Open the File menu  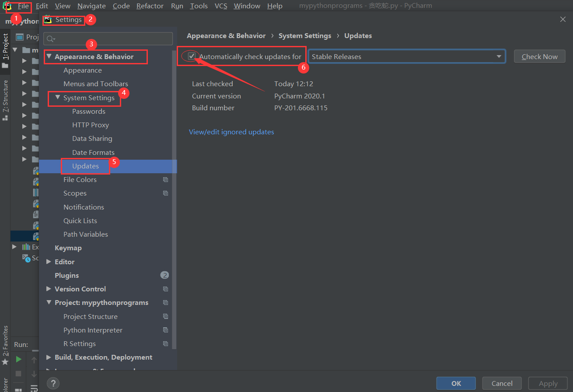pos(23,6)
